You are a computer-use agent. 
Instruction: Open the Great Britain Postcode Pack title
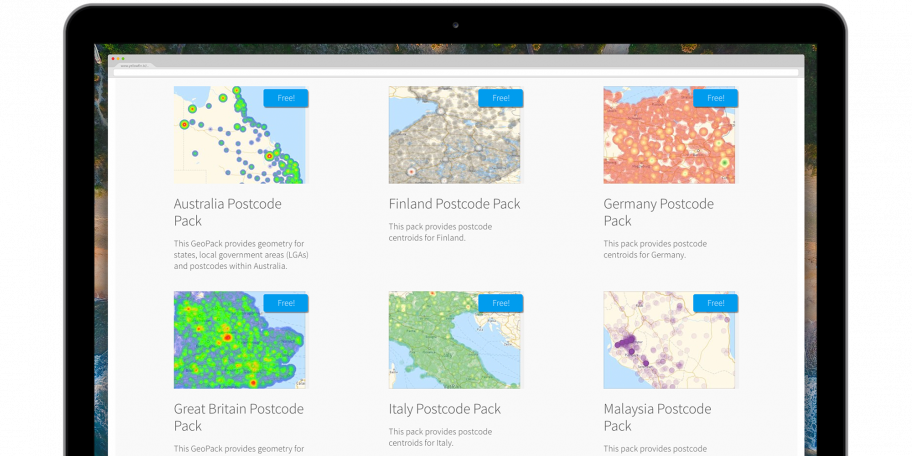click(238, 417)
